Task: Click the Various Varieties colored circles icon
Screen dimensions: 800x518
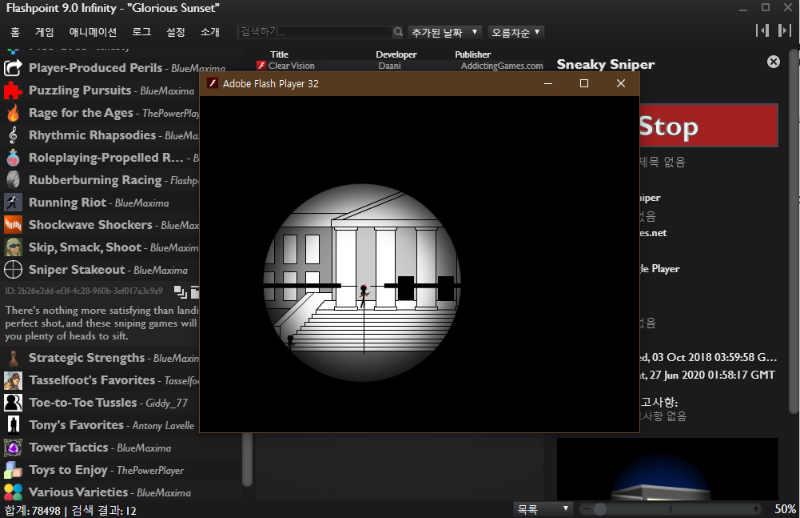Action: click(x=13, y=492)
